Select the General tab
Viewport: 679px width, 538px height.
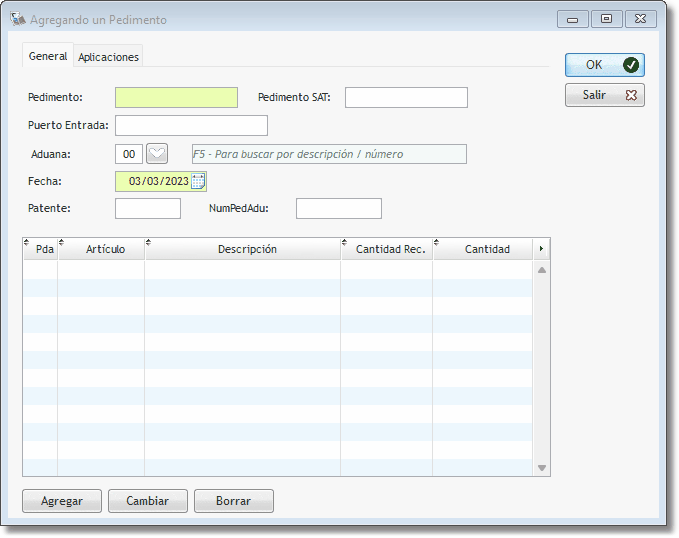48,56
